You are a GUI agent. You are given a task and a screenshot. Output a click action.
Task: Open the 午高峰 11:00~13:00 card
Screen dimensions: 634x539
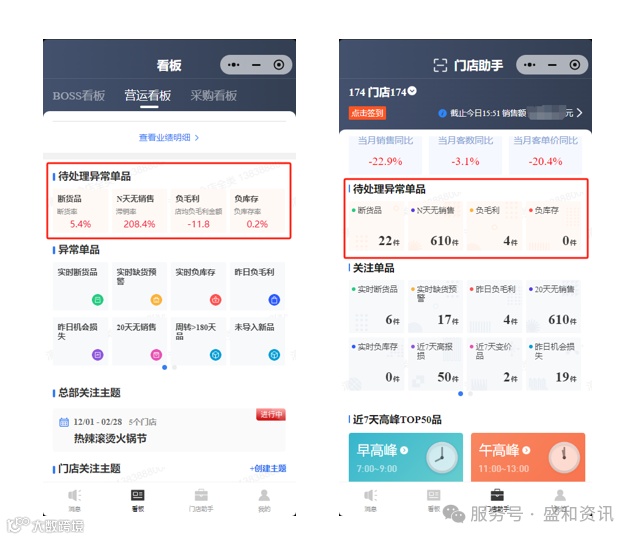point(528,457)
